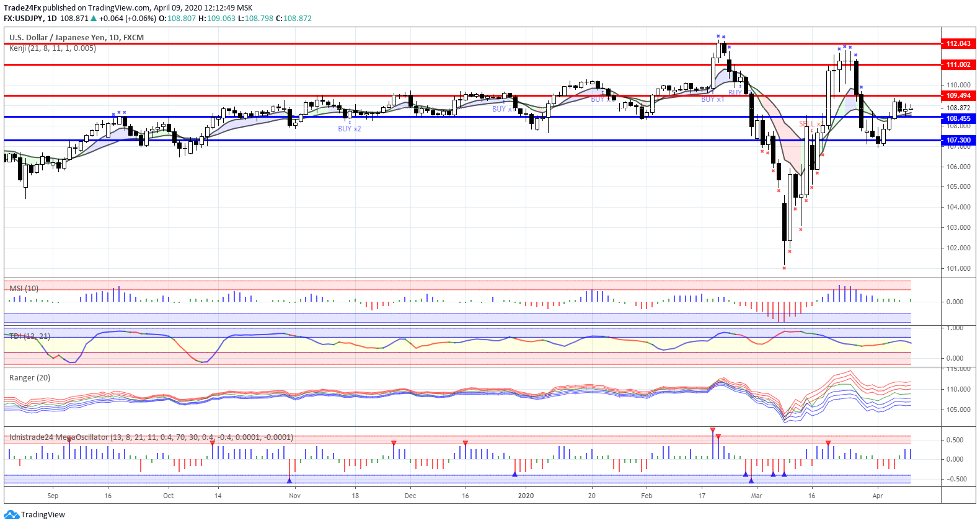Click the Nov date on time axis
980x526 pixels.
[294, 496]
